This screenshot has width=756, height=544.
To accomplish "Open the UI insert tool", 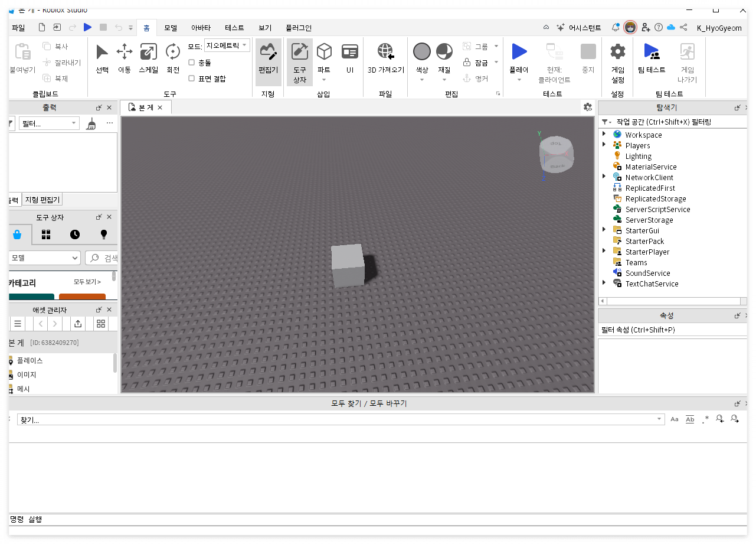I will coord(350,59).
